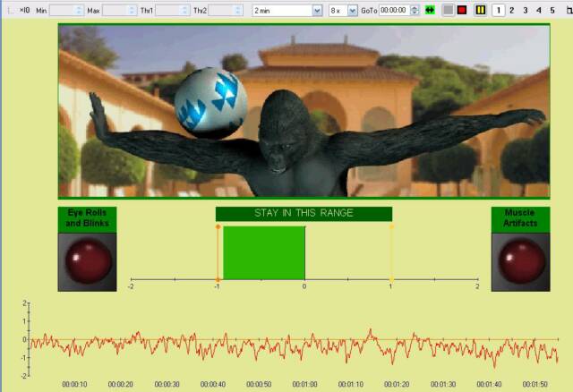Click the Muscle Artifacts red indicator light
This screenshot has height=392, width=573.
[521, 261]
